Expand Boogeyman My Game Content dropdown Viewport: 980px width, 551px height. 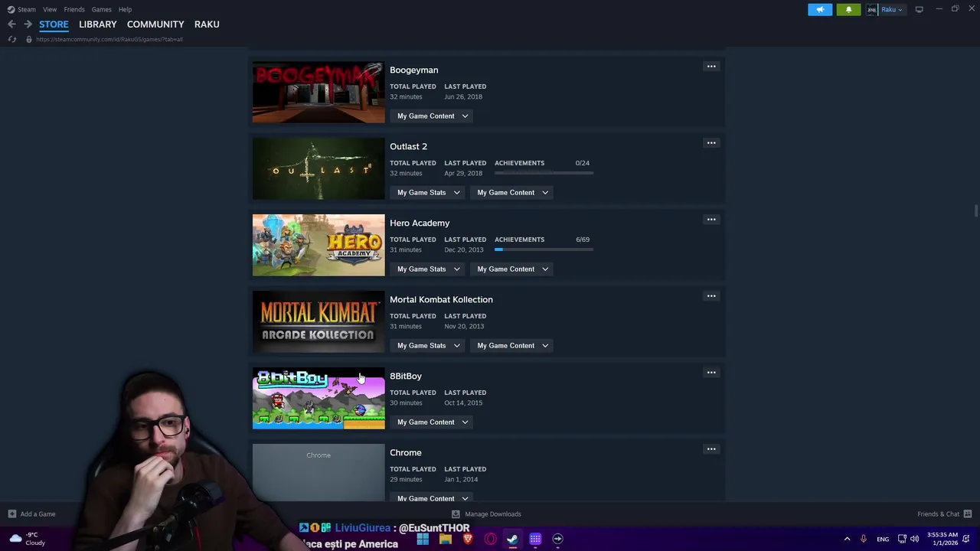click(433, 116)
